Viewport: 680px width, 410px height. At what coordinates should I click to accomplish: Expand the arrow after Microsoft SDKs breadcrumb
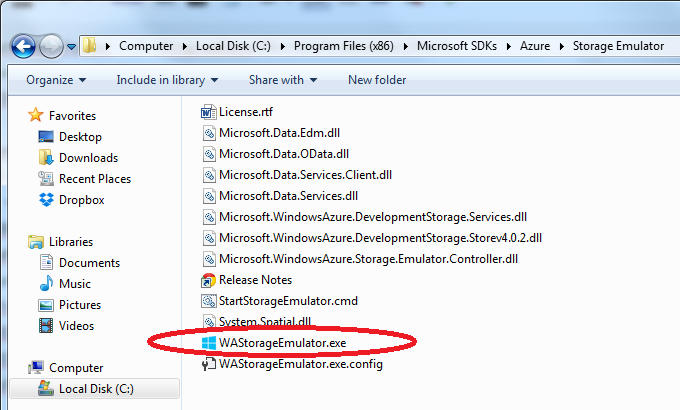click(x=509, y=46)
